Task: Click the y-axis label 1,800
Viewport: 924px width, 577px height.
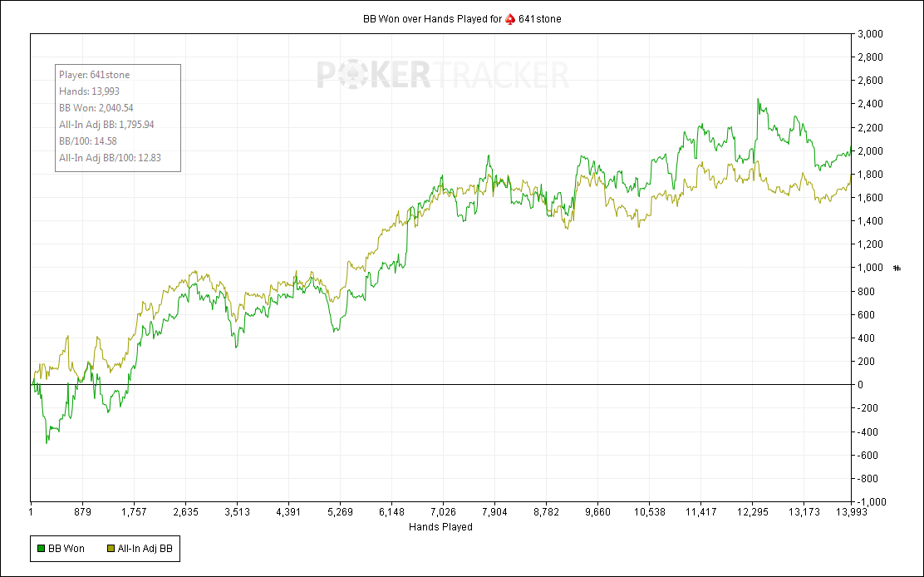Action: click(871, 175)
